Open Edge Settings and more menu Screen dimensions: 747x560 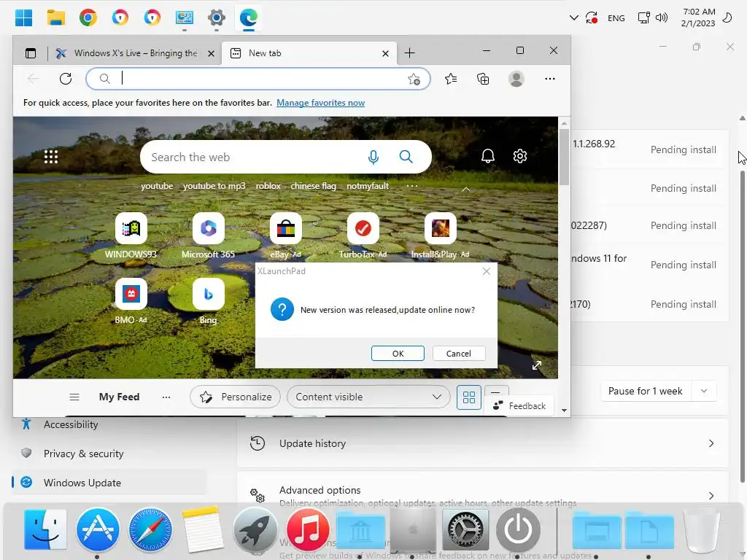coord(550,79)
